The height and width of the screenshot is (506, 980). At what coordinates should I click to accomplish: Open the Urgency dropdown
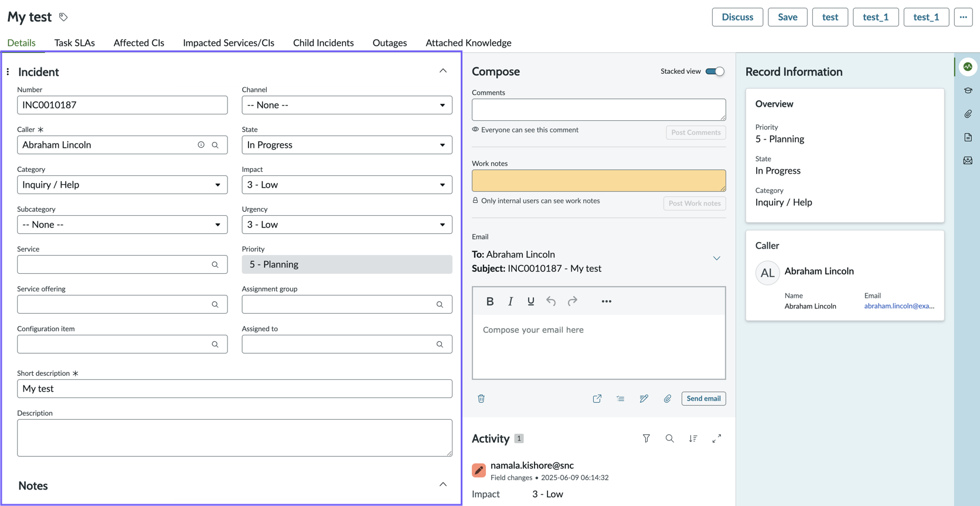[347, 225]
